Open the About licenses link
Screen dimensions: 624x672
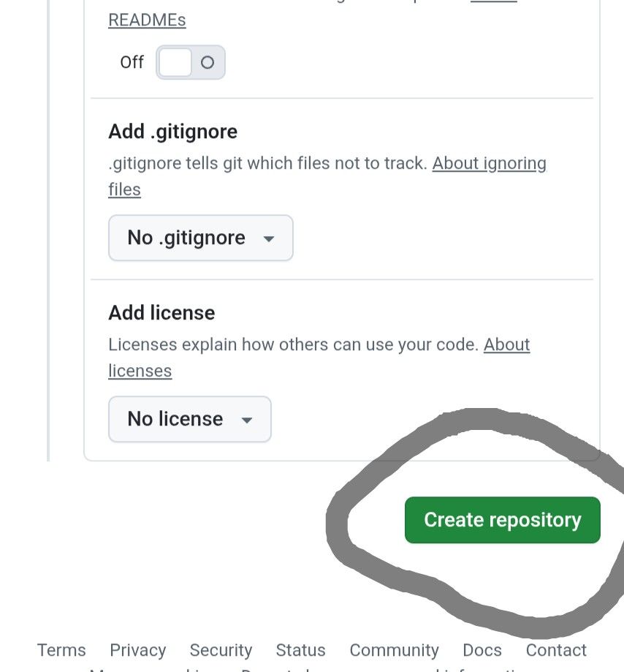(x=506, y=344)
